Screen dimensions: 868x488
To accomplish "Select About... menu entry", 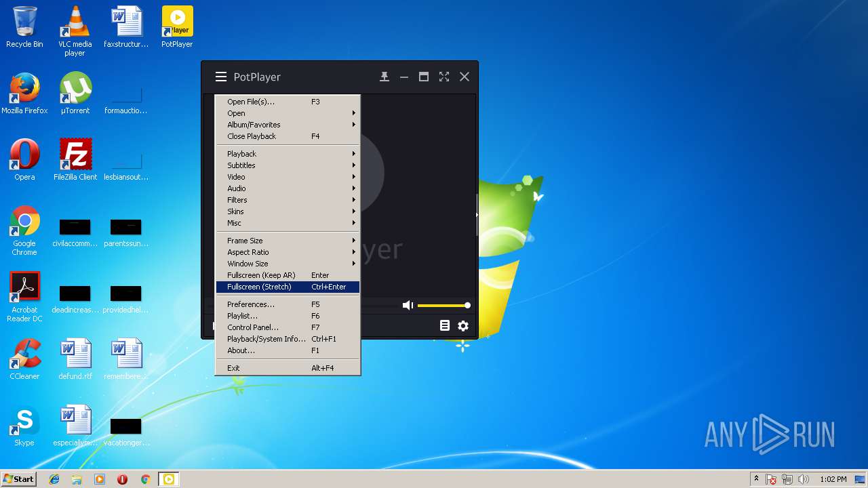I will coord(288,350).
